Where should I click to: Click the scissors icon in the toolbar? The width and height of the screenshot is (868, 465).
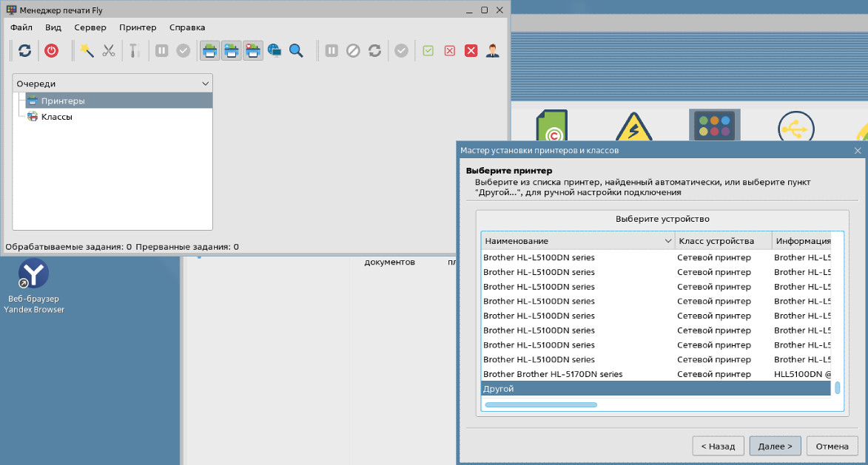tap(109, 50)
